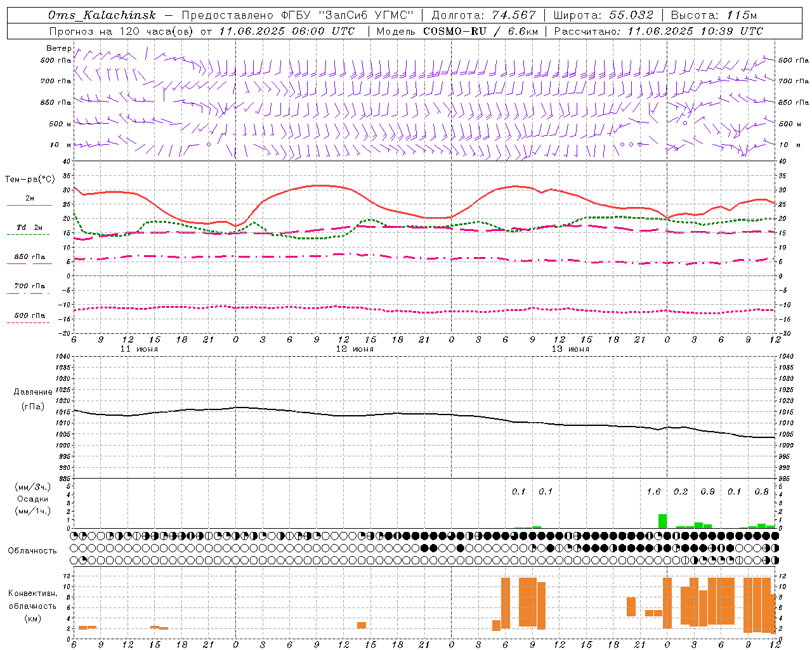Select the "Td 2м" dew point legend entry

[29, 227]
